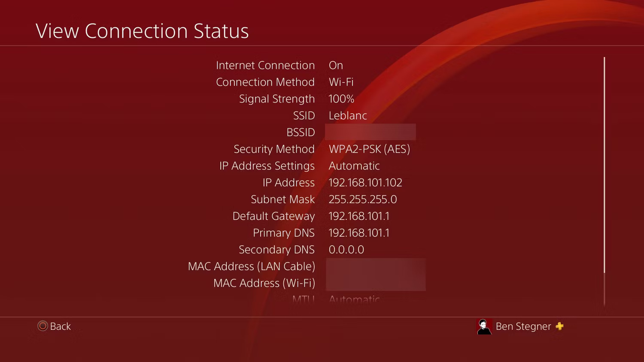Click the circle Back button icon

point(43,326)
